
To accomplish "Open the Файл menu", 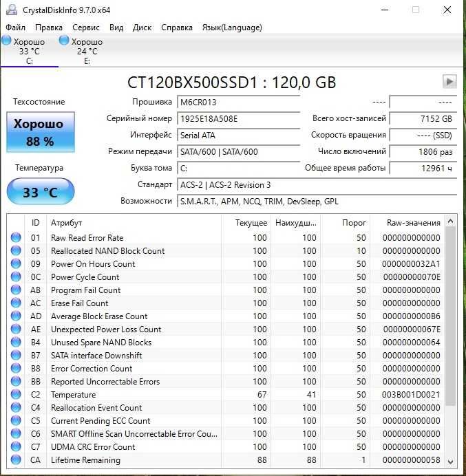I will (x=15, y=28).
